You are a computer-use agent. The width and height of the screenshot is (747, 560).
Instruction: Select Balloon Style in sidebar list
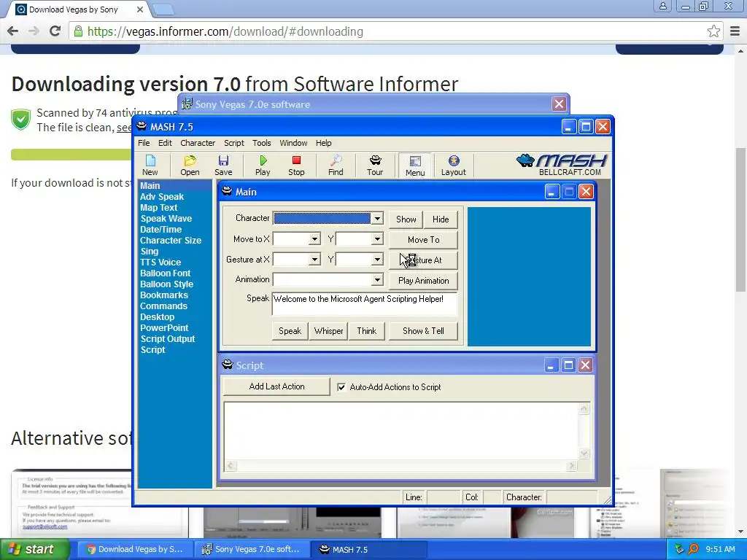click(x=167, y=284)
